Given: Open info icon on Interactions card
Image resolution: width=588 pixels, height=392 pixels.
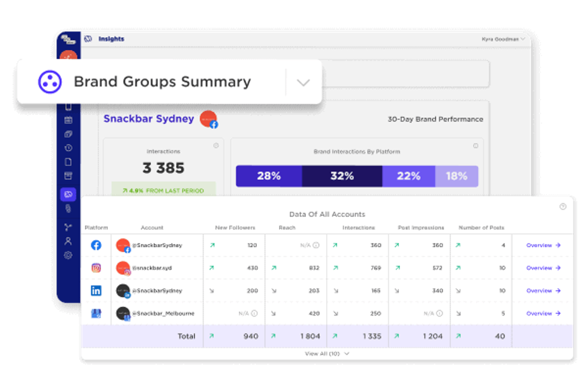Looking at the screenshot, I should click(x=216, y=145).
